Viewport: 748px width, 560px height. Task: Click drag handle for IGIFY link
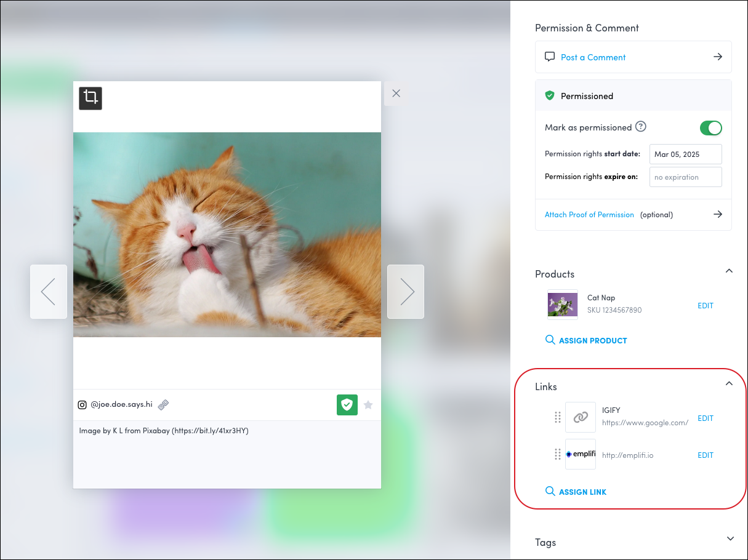[558, 418]
